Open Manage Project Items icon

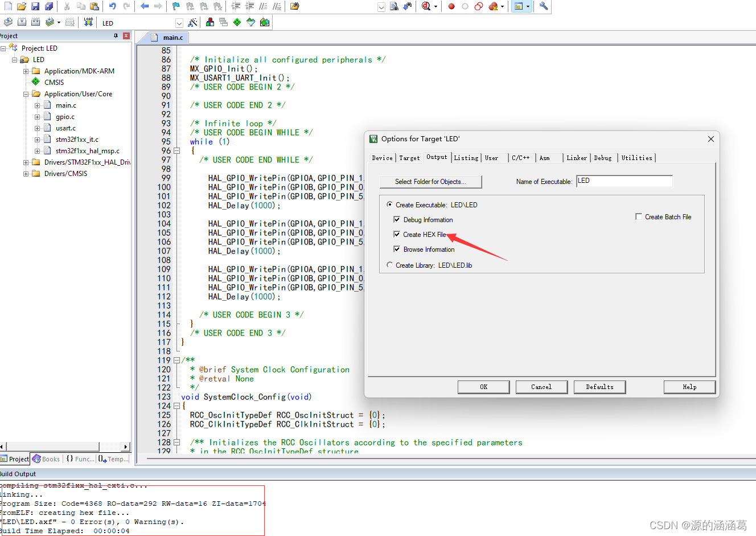pos(210,22)
